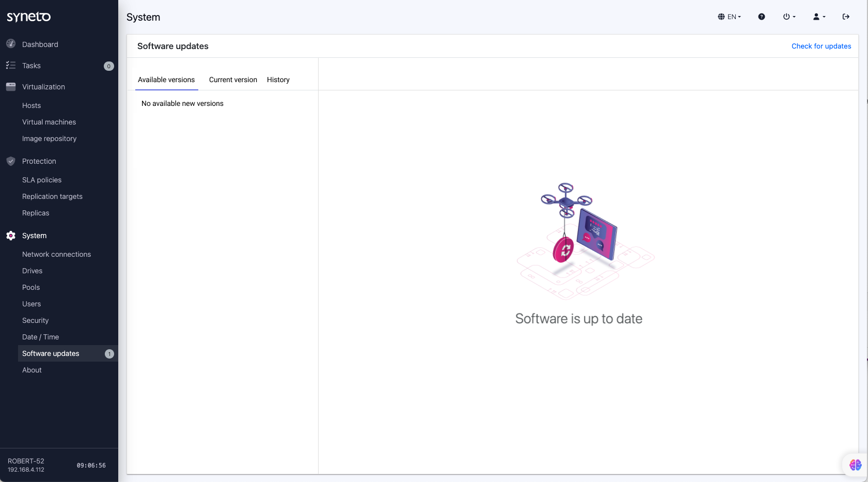The image size is (868, 482).
Task: Click Check for updates link
Action: [x=821, y=46]
